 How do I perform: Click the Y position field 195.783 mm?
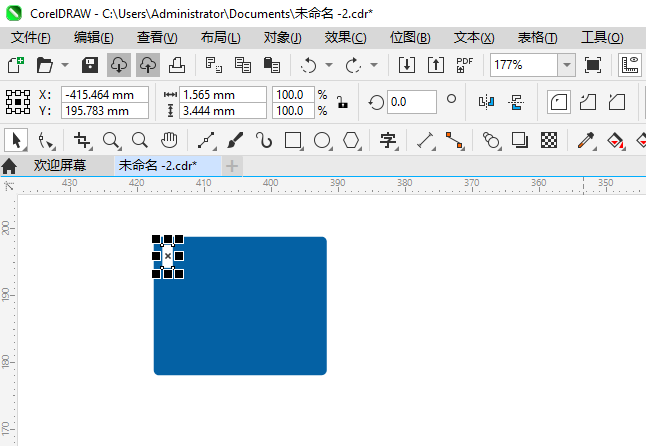(x=105, y=111)
